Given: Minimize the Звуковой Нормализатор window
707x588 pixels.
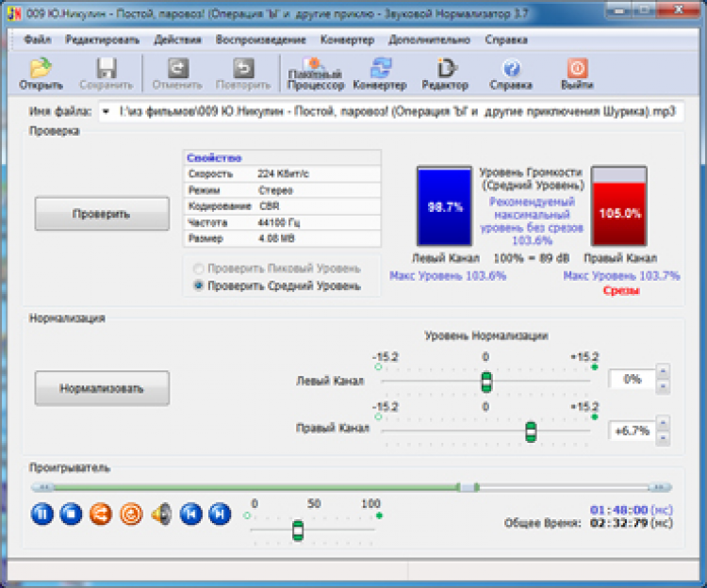Looking at the screenshot, I should pos(619,10).
